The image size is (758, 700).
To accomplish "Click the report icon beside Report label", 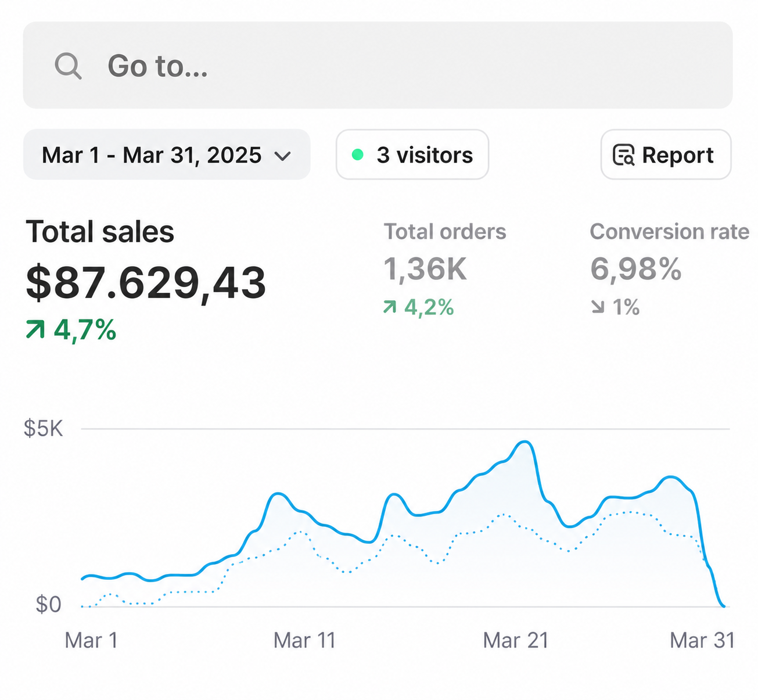I will tap(624, 155).
